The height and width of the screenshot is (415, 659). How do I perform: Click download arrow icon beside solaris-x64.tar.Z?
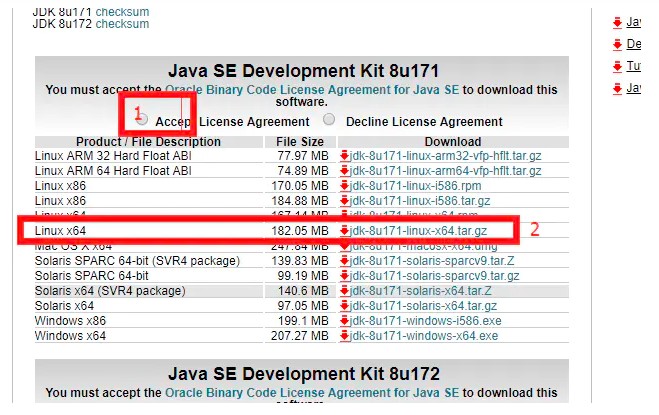point(345,291)
